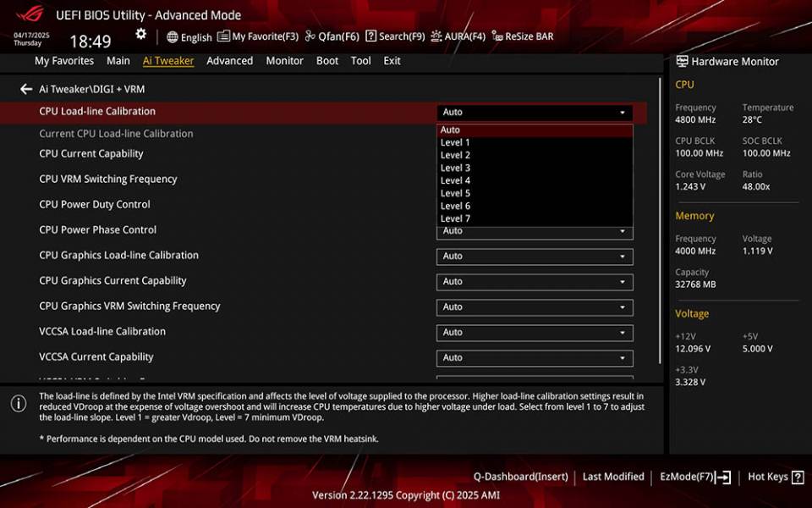The width and height of the screenshot is (812, 508).
Task: Click the 28°C temperature value
Action: click(x=752, y=119)
